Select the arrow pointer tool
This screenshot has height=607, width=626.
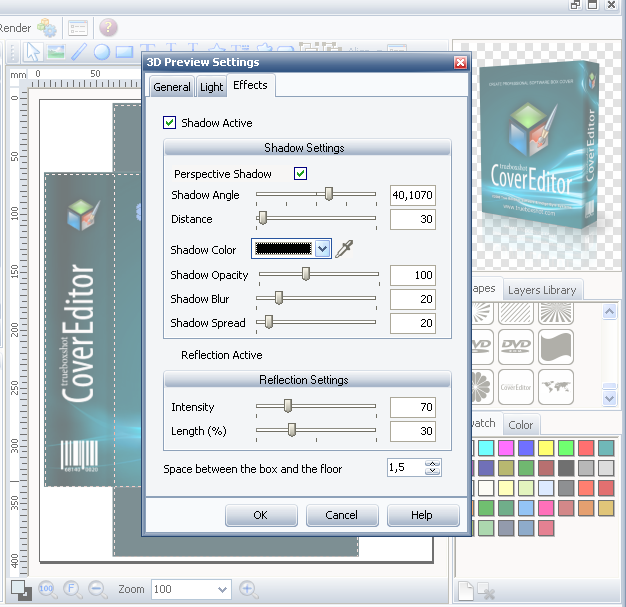click(32, 52)
